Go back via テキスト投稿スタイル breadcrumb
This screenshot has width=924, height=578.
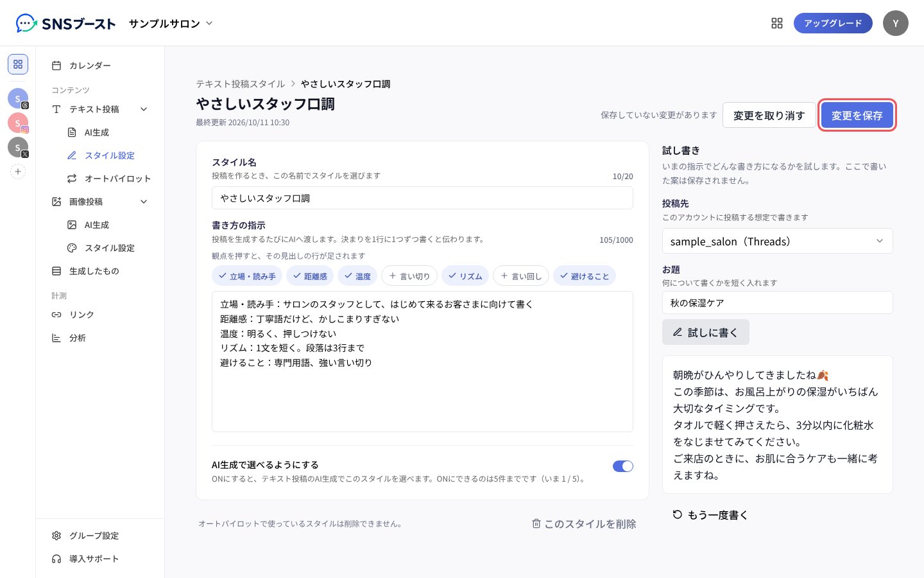click(x=241, y=84)
